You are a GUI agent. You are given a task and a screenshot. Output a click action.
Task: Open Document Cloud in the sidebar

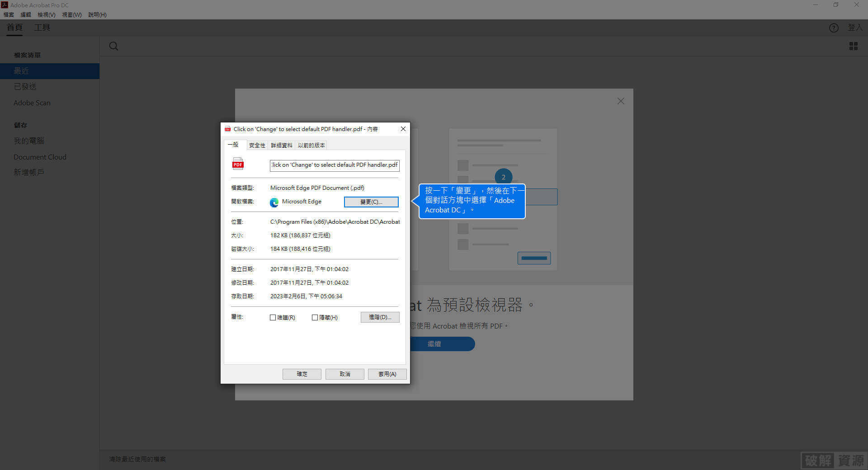(x=40, y=157)
